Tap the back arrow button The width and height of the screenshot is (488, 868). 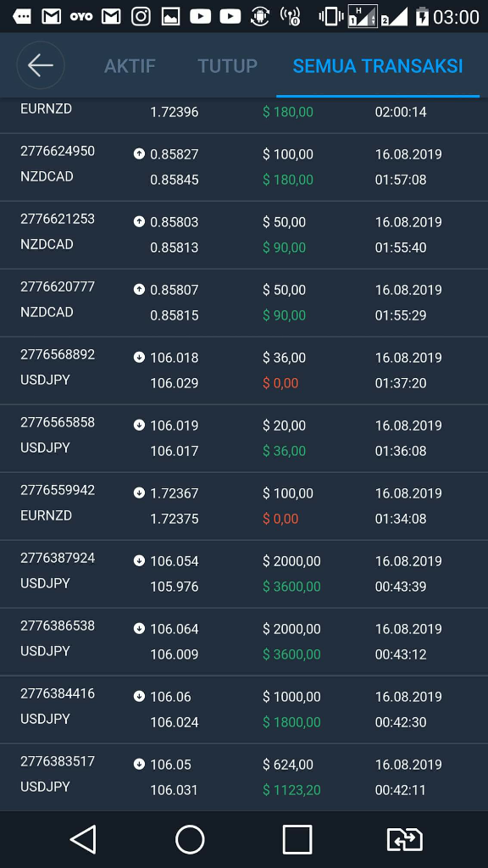(x=41, y=65)
